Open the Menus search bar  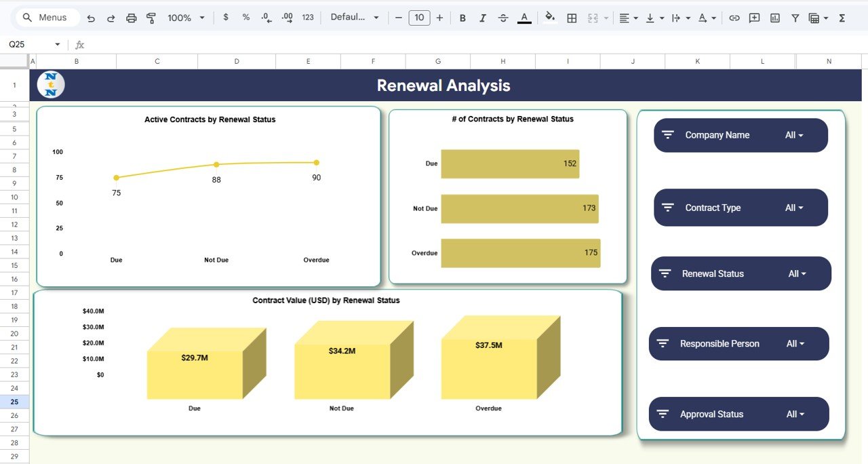tap(46, 17)
